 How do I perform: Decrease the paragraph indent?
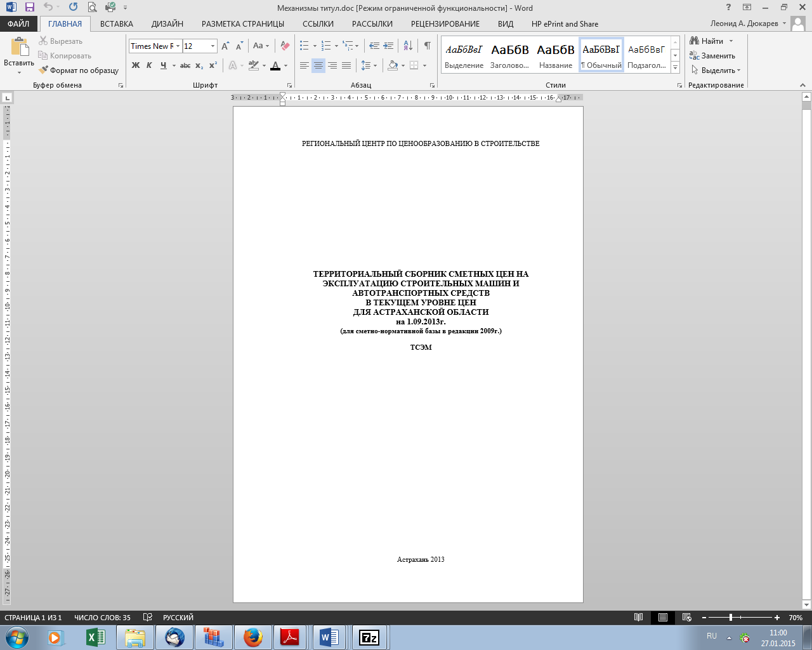point(374,46)
